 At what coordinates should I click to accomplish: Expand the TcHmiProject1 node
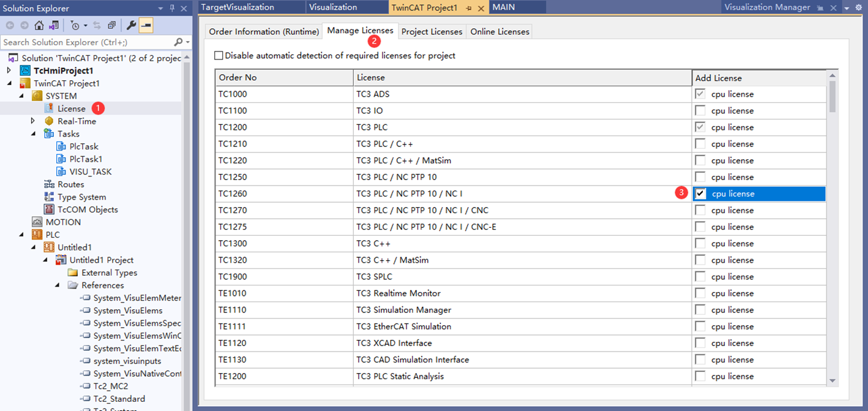coord(9,70)
